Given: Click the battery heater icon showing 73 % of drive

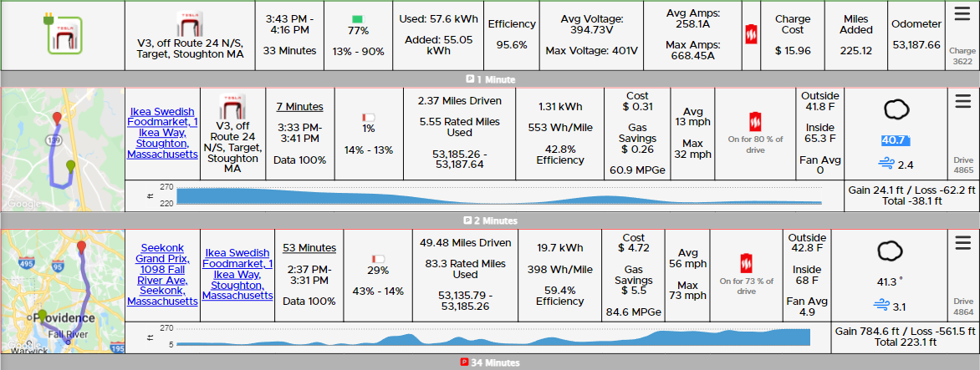Looking at the screenshot, I should tap(746, 263).
